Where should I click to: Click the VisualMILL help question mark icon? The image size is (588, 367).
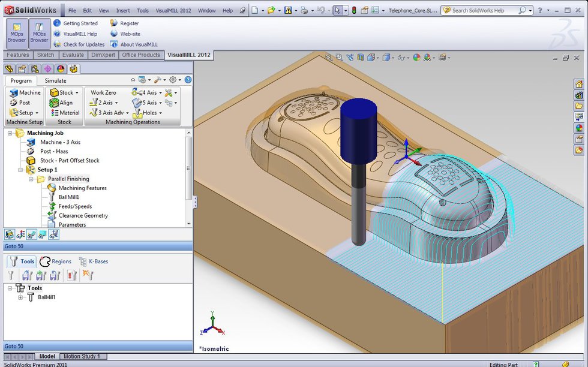click(x=189, y=79)
